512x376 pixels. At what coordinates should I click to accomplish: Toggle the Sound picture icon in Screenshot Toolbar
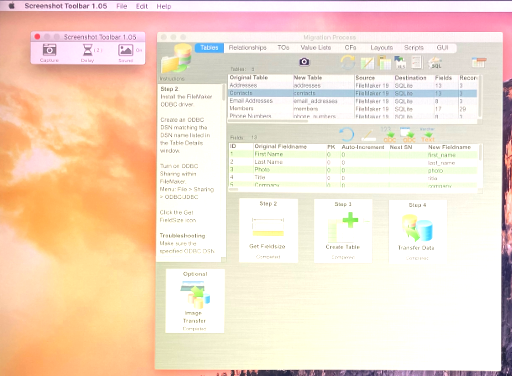pyautogui.click(x=126, y=50)
